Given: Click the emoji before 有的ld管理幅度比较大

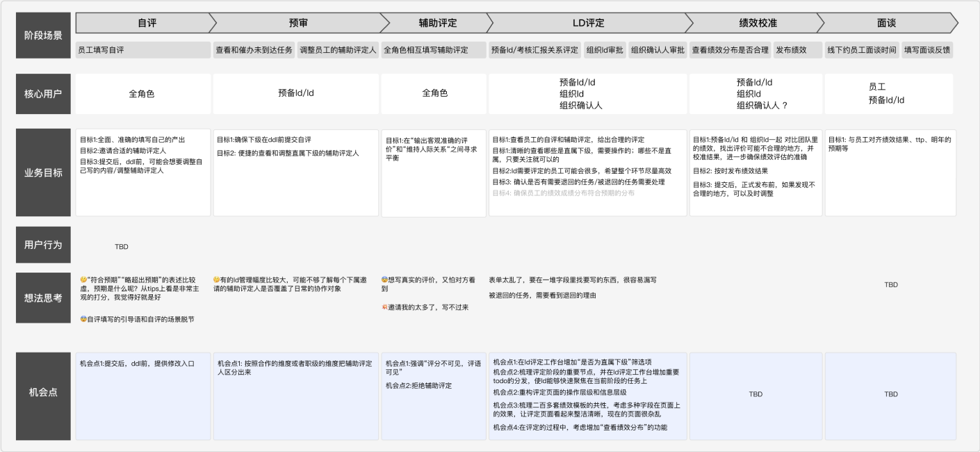Looking at the screenshot, I should pos(217,280).
